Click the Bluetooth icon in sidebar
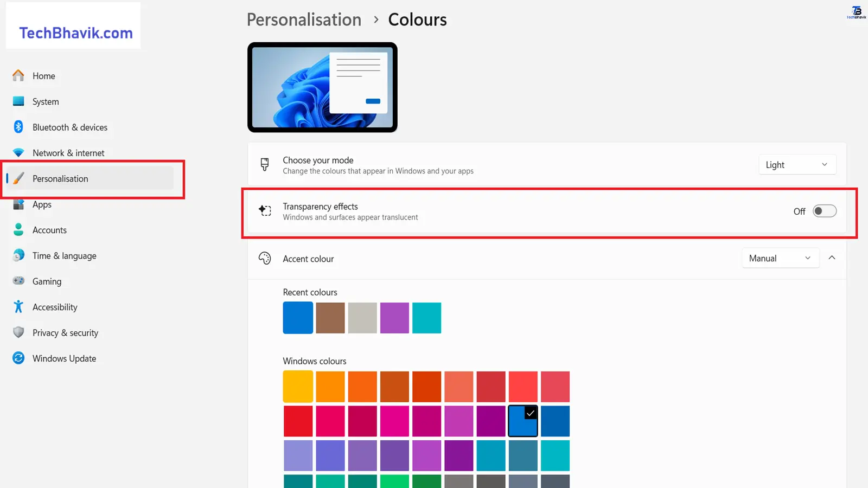The width and height of the screenshot is (868, 488). tap(18, 127)
